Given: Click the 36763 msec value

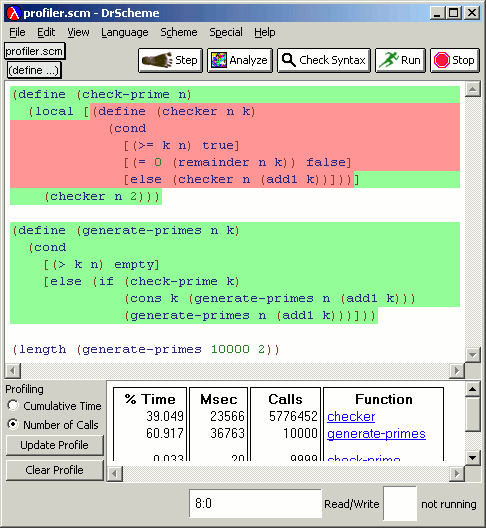Looking at the screenshot, I should 227,433.
